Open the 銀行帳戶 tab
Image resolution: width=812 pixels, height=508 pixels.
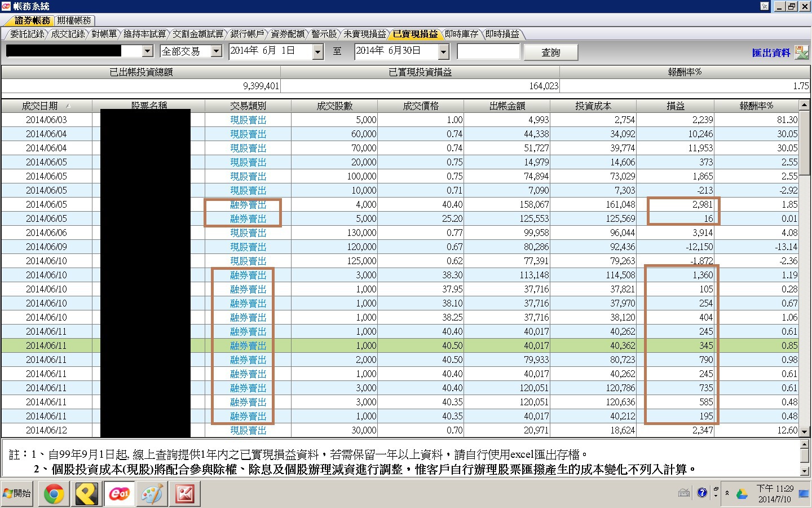(x=247, y=34)
